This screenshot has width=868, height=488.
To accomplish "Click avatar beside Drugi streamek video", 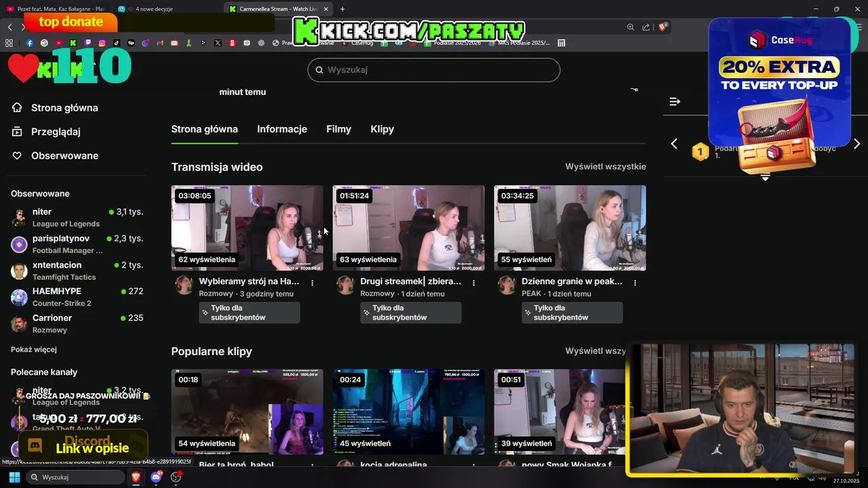I will [346, 285].
